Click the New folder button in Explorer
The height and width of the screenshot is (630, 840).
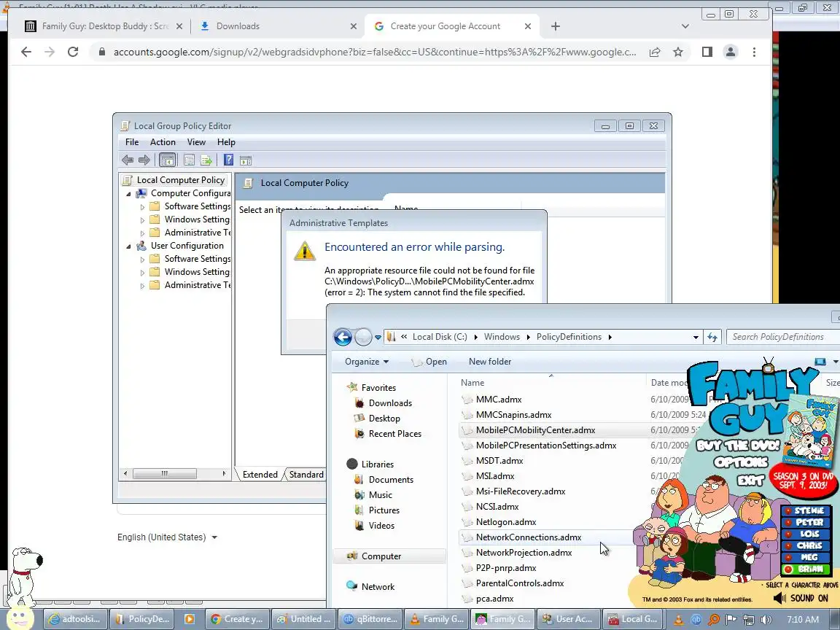490,362
